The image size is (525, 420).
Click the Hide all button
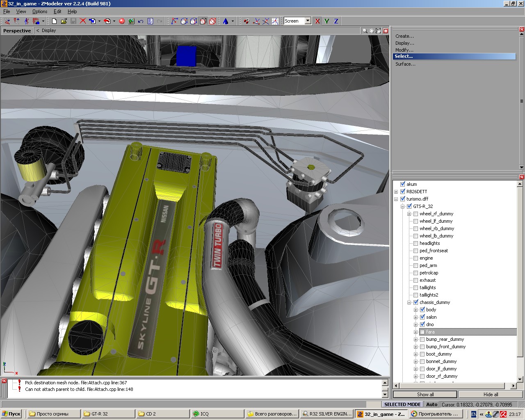(491, 395)
